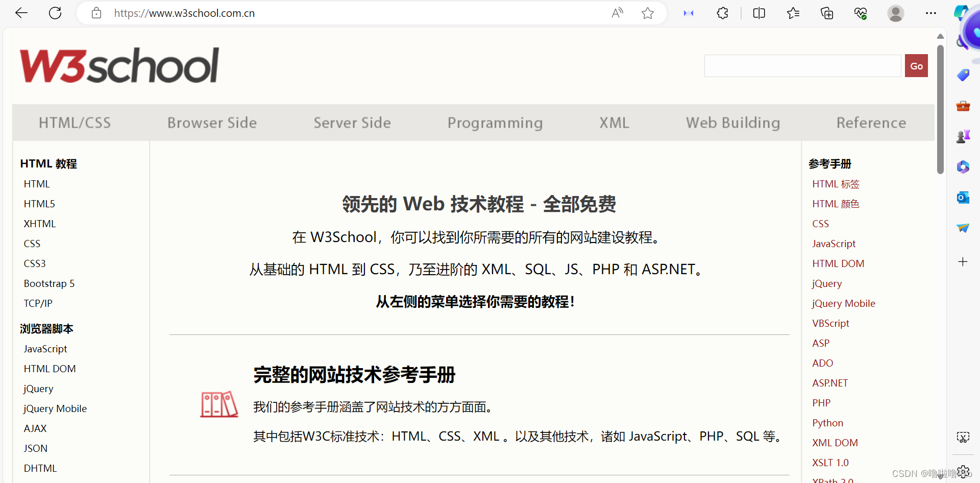Start Read aloud from the address bar
Screen dimensions: 980x483
[x=617, y=13]
